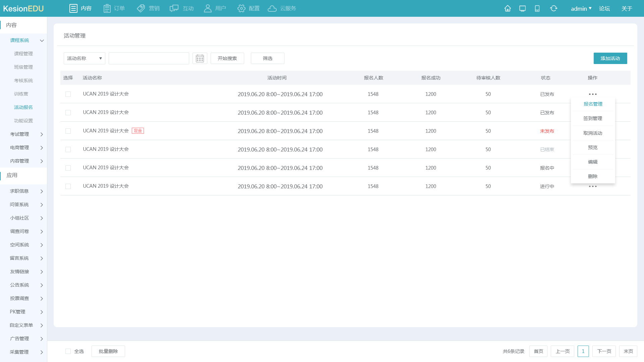Check the first activity row checkbox

[68, 94]
